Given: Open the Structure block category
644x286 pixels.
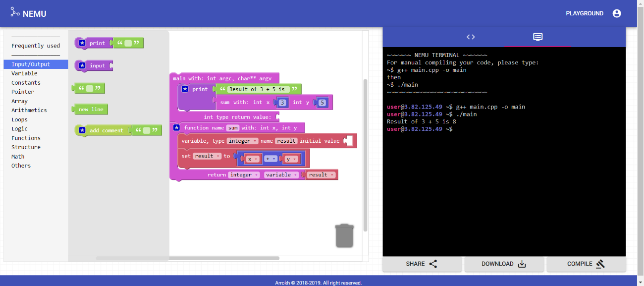Looking at the screenshot, I should click(x=36, y=147).
